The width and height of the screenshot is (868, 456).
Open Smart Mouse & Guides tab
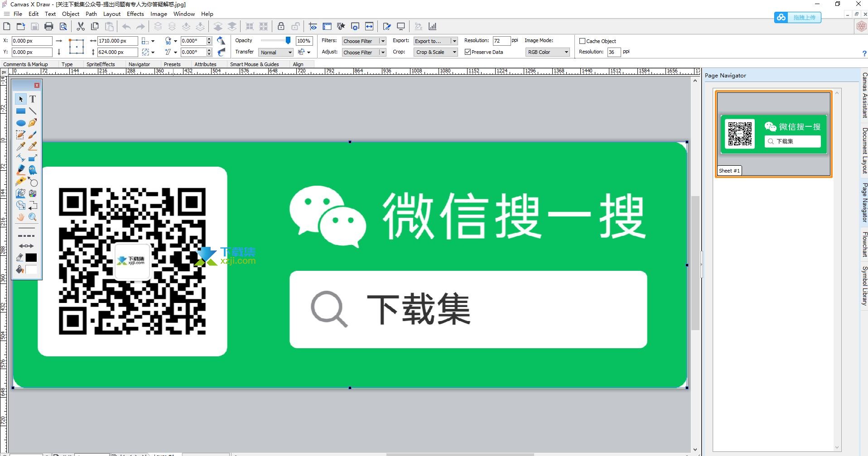254,64
